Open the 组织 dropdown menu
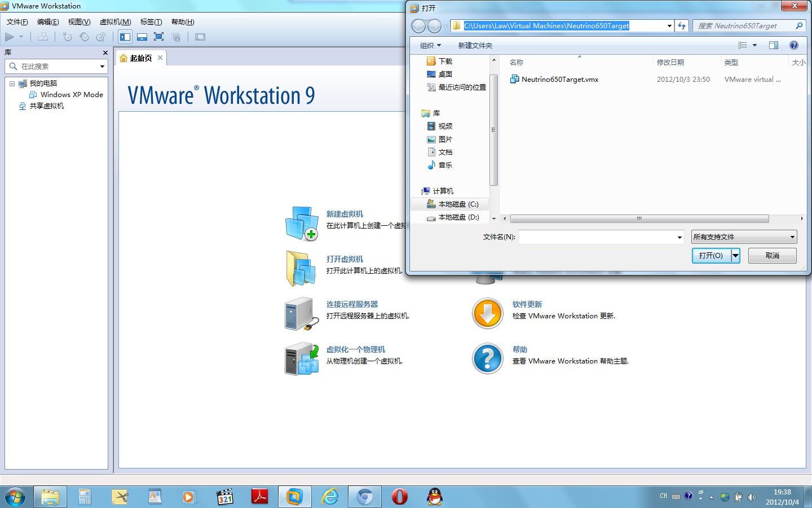 [430, 46]
